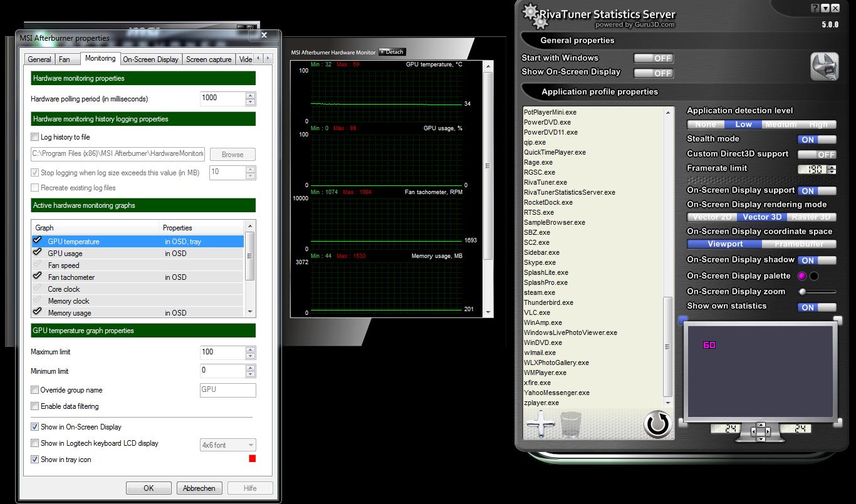This screenshot has height=504, width=856.
Task: Open the Screen capture tab
Action: pyautogui.click(x=209, y=59)
